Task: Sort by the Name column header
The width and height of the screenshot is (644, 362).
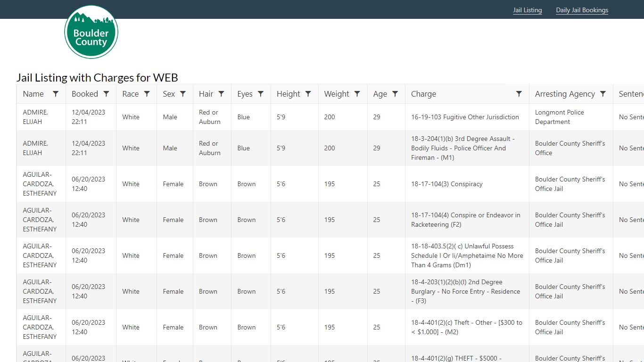Action: tap(33, 94)
